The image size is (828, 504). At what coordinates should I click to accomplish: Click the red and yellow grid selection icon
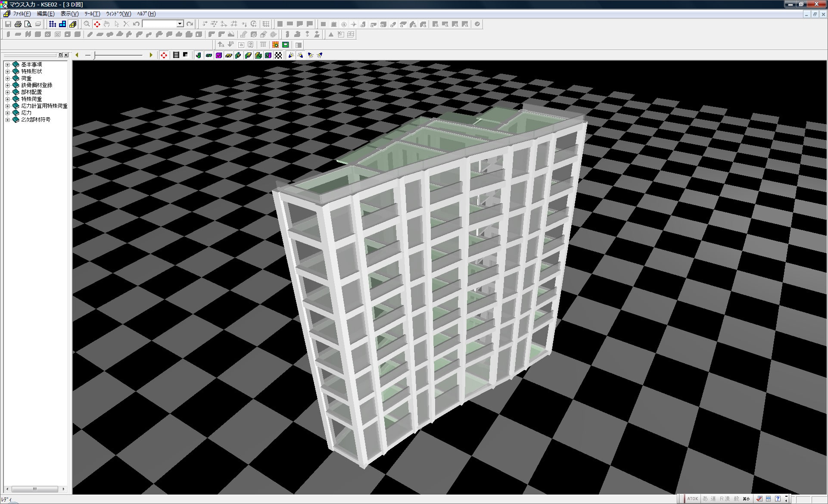pyautogui.click(x=275, y=45)
